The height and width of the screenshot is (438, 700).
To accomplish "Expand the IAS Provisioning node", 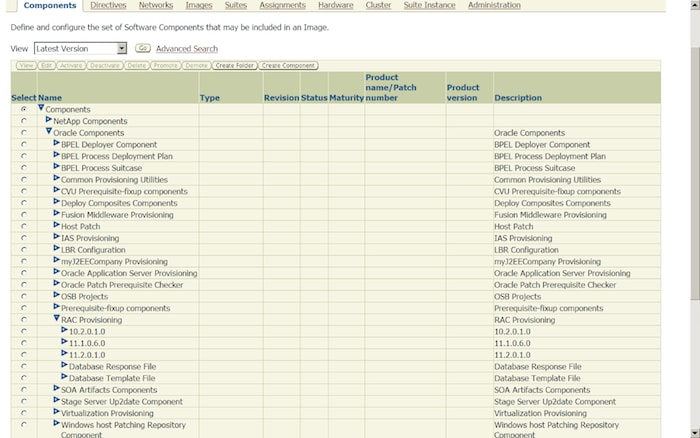I will (x=56, y=236).
